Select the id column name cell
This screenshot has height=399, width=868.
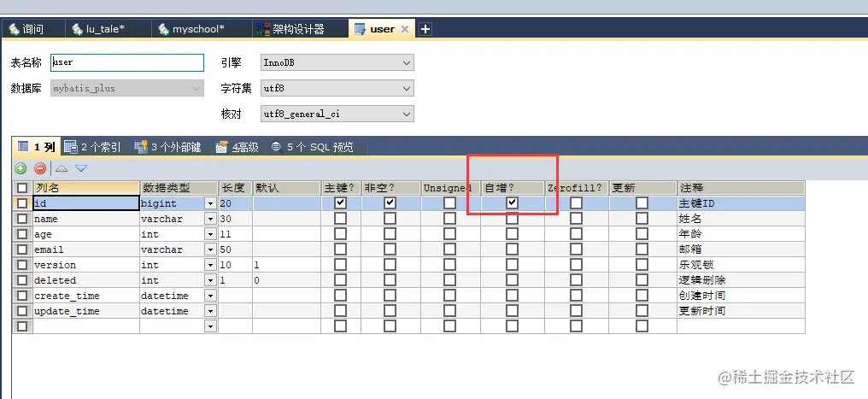(x=85, y=203)
